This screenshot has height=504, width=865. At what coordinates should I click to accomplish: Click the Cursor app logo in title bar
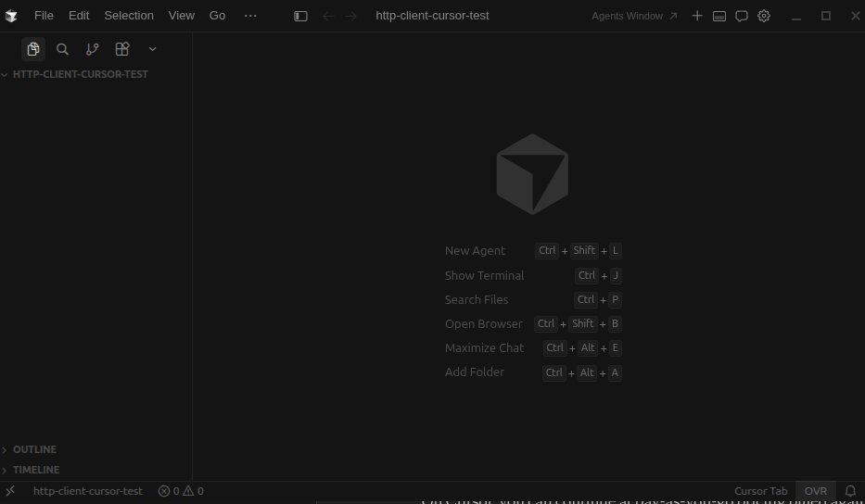pos(11,16)
